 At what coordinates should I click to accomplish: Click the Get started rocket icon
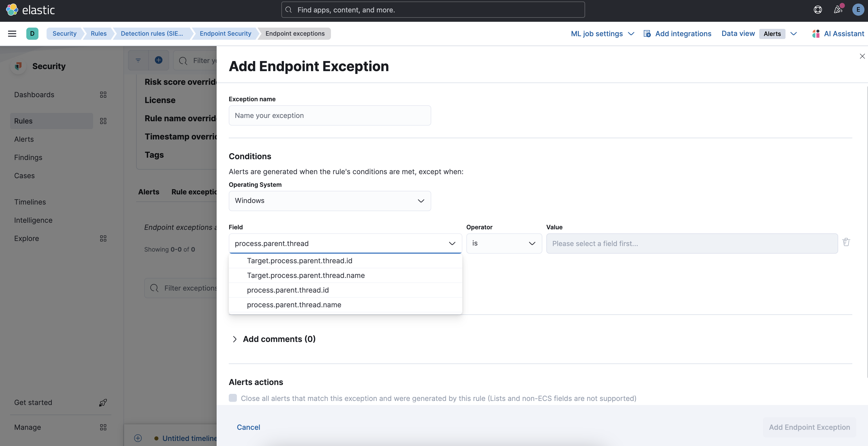coord(103,402)
